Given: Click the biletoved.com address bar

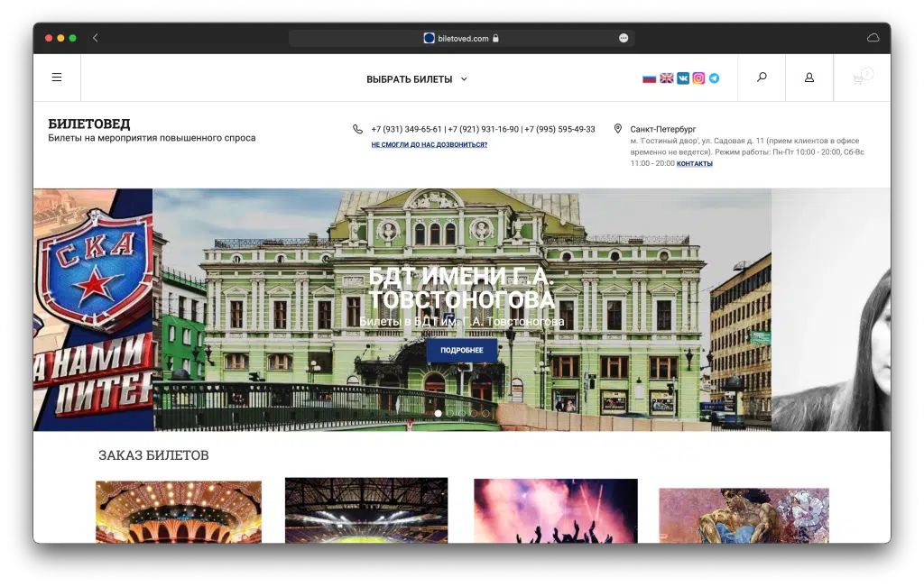Looking at the screenshot, I should 461,38.
